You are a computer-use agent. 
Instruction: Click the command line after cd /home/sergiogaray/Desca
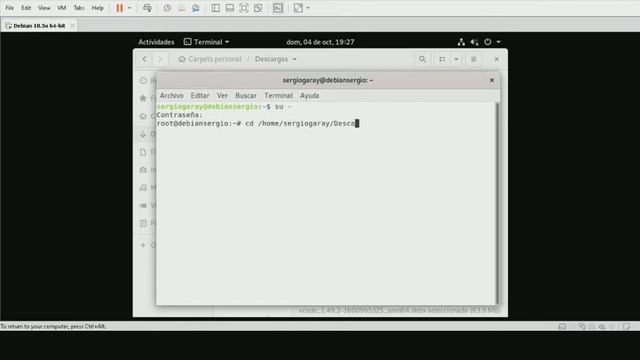coord(357,124)
